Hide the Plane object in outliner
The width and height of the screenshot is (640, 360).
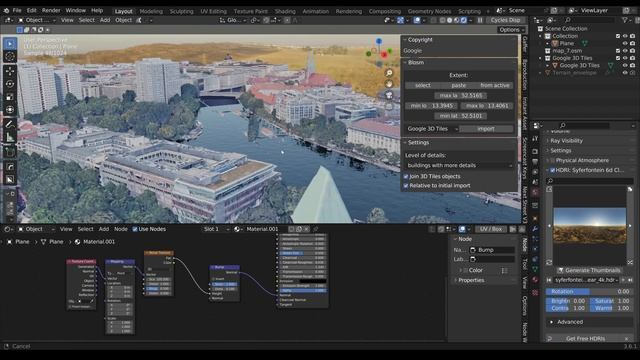pos(624,43)
